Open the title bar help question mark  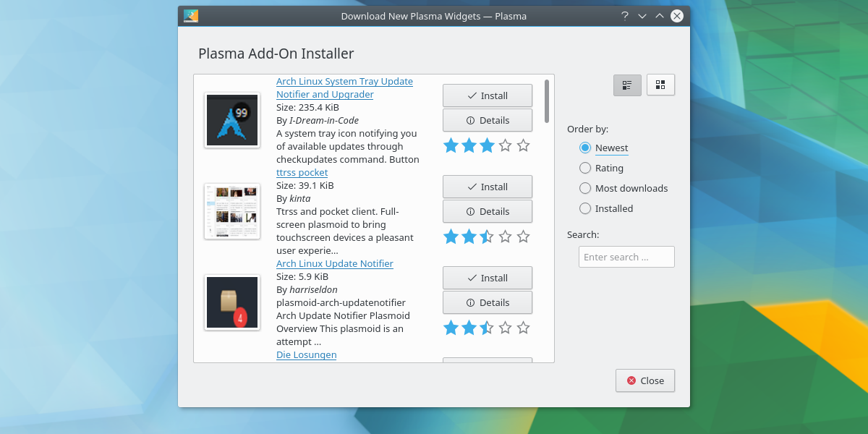[x=624, y=16]
